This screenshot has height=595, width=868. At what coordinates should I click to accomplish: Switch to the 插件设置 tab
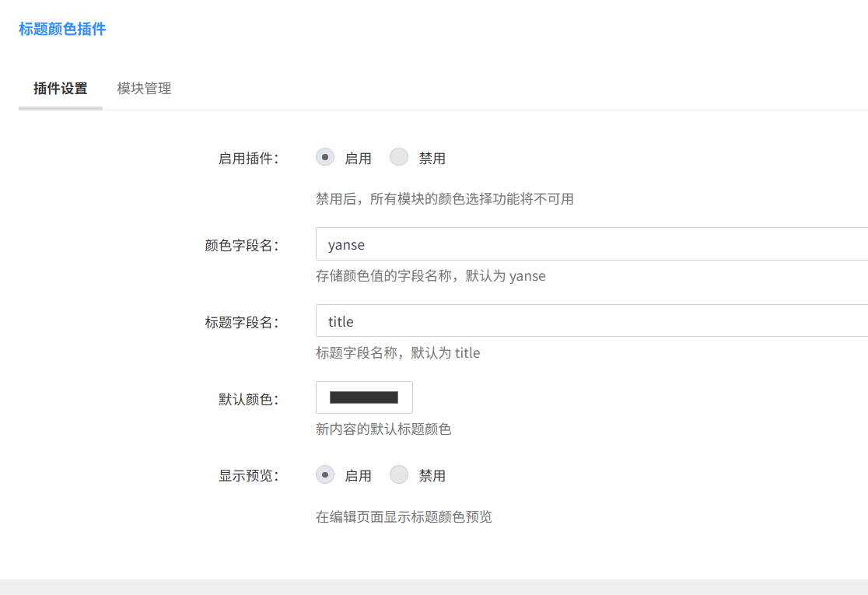[61, 89]
